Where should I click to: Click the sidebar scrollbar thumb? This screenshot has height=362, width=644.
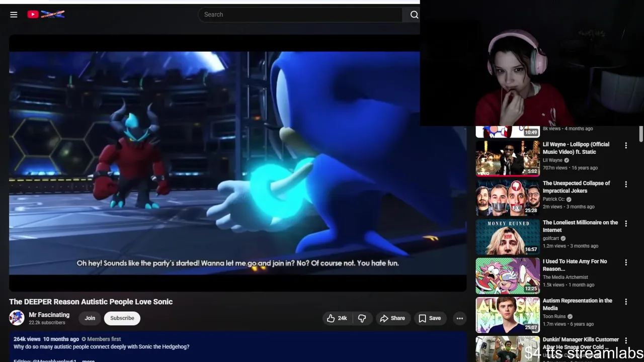click(x=641, y=134)
